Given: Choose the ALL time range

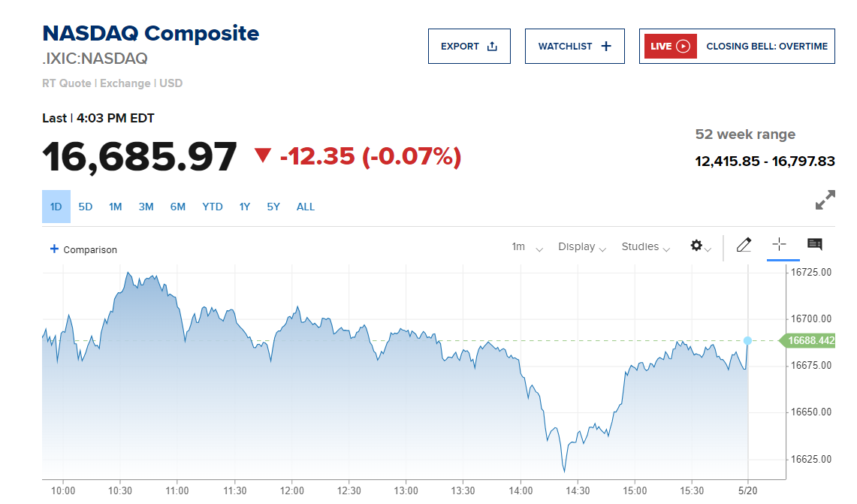Looking at the screenshot, I should (x=306, y=207).
